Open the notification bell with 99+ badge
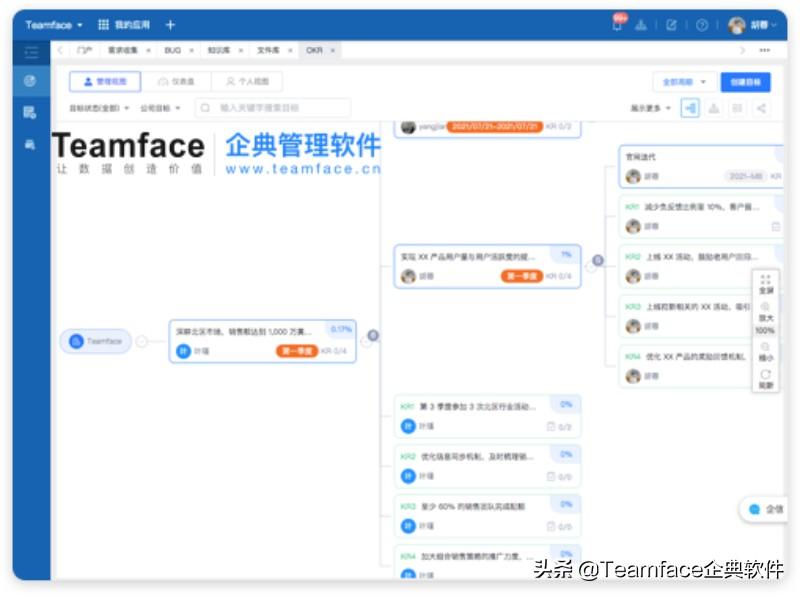Screen dimensions: 800x596 tap(618, 23)
